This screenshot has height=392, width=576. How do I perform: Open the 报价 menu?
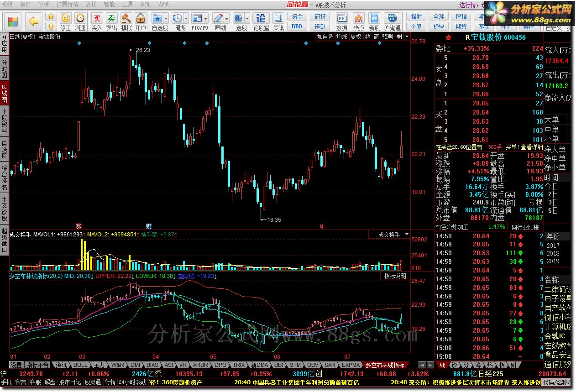26,5
